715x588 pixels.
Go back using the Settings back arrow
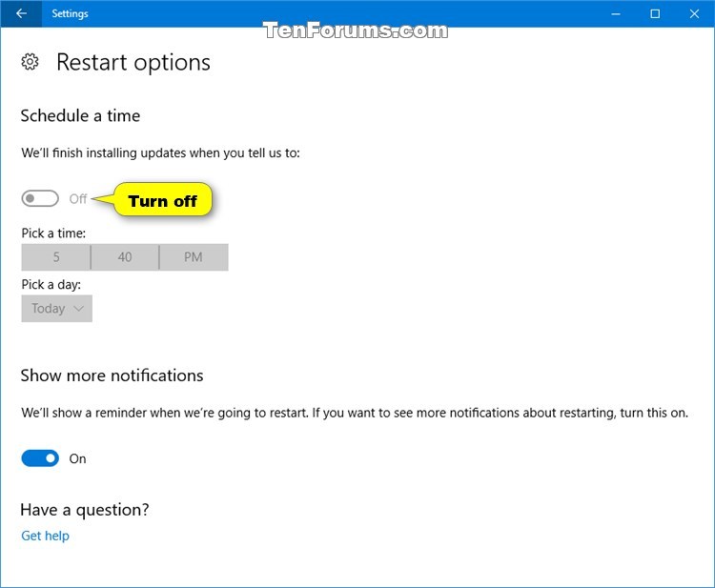(x=21, y=13)
